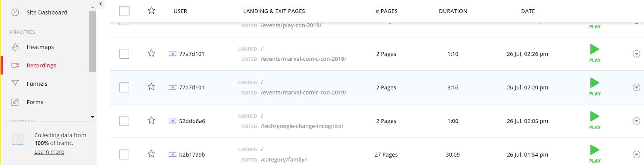
Task: Collapse the sidebar with the chevron arrow
Action: pos(101,4)
